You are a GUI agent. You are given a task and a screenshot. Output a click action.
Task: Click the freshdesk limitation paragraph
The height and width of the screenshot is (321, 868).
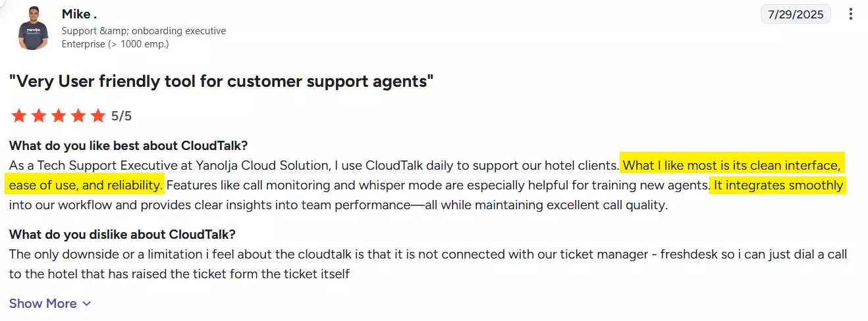(x=428, y=264)
